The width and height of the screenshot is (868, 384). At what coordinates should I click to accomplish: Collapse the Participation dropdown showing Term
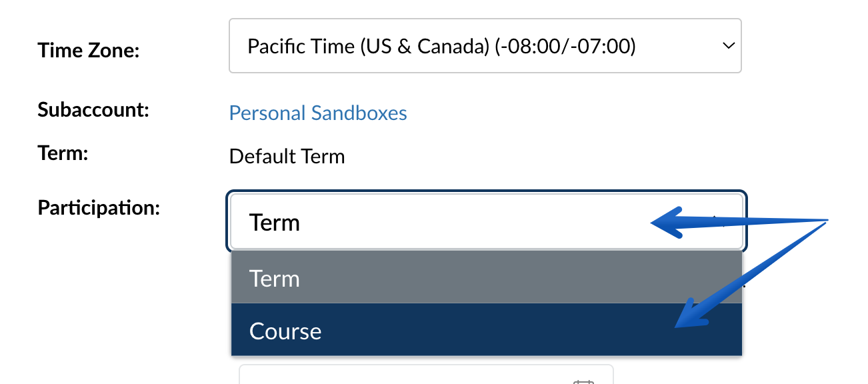487,222
